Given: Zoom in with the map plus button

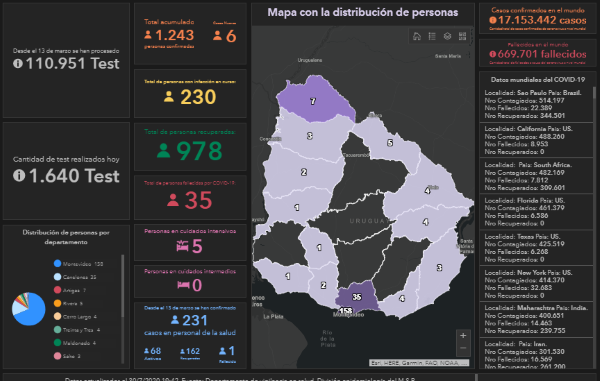Looking at the screenshot, I should [463, 336].
